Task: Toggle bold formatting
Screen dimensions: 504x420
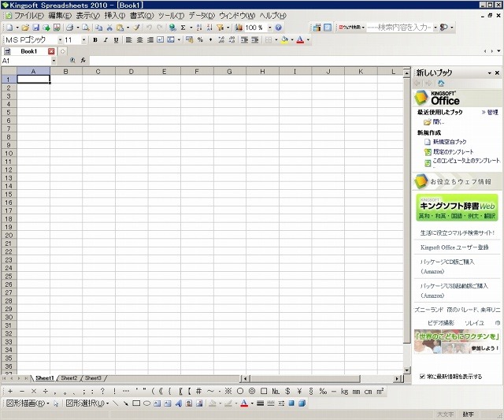Action: coord(95,40)
